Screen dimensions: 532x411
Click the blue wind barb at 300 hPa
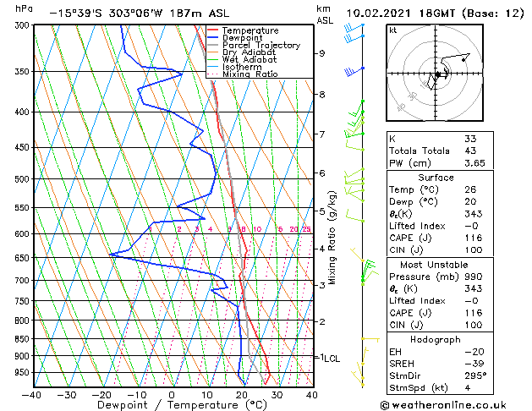coord(354,27)
